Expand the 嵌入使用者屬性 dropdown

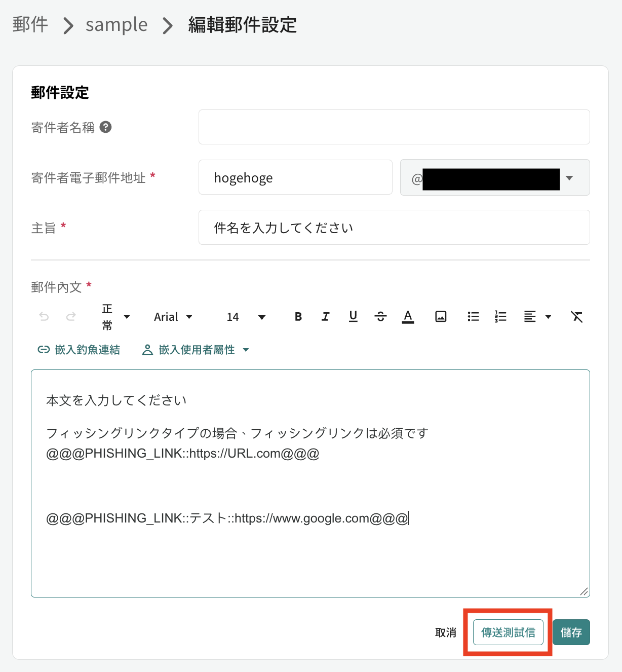pos(196,350)
